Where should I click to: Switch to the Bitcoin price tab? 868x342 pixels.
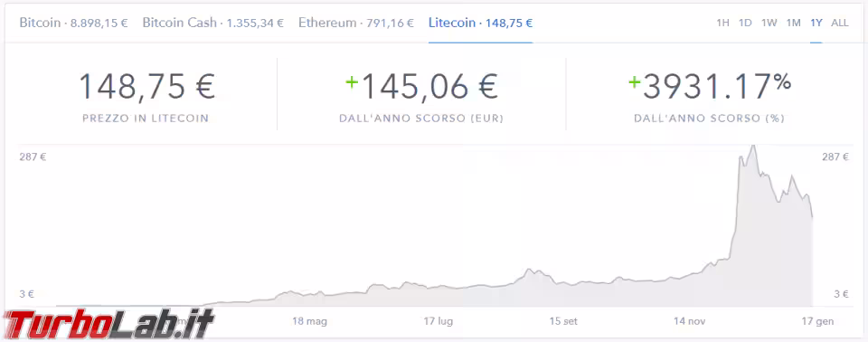click(x=73, y=24)
